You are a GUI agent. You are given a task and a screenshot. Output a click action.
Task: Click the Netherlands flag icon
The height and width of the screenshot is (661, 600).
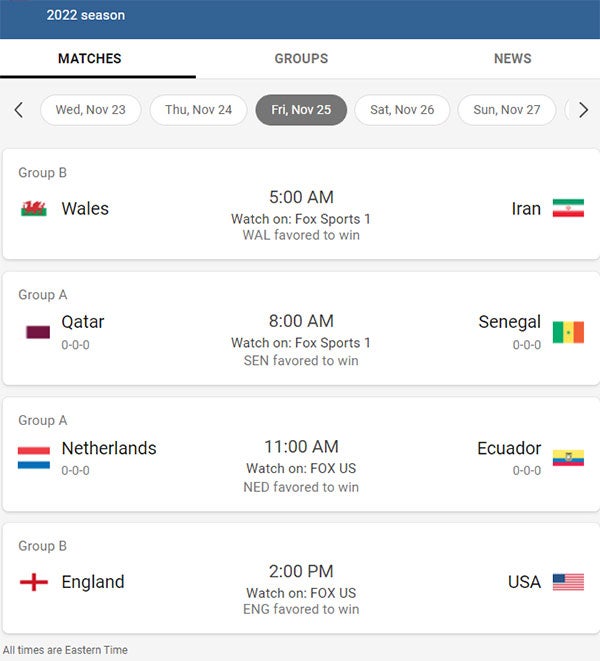coord(34,458)
